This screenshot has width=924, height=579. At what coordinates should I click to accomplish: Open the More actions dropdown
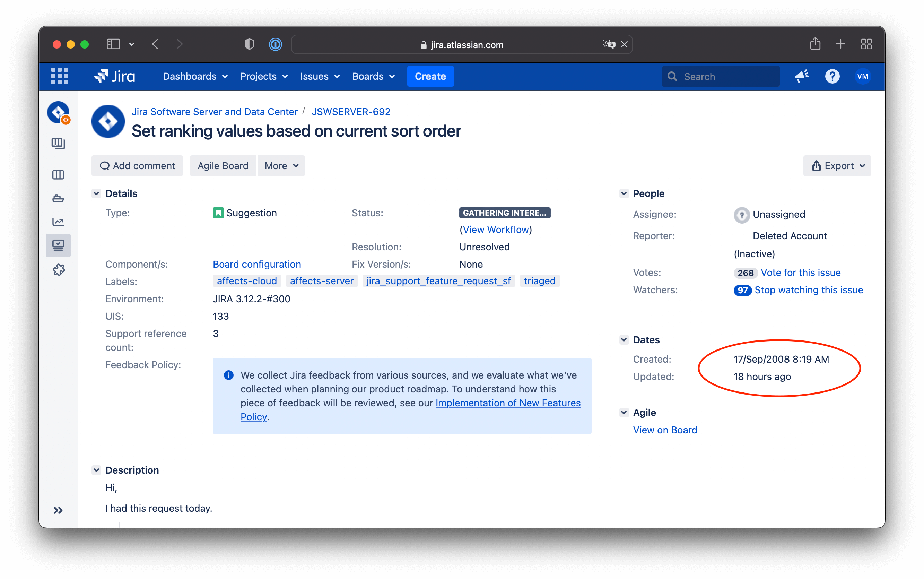tap(281, 165)
